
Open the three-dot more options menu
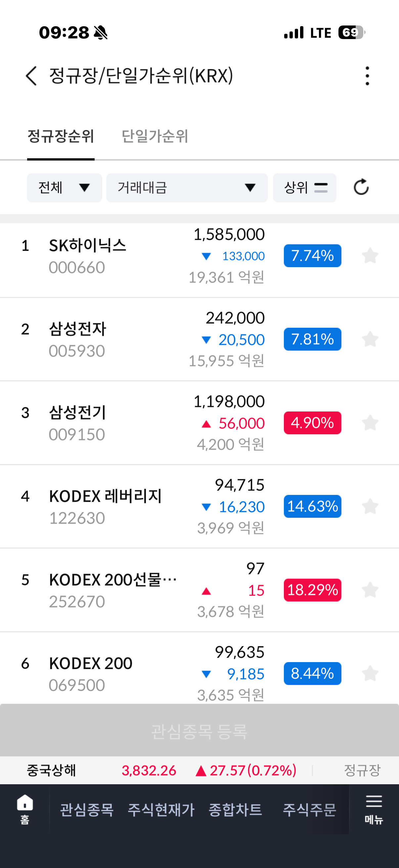367,76
